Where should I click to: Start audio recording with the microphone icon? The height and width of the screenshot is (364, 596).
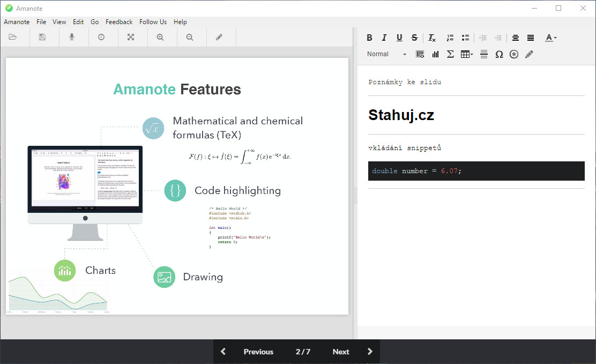(71, 37)
